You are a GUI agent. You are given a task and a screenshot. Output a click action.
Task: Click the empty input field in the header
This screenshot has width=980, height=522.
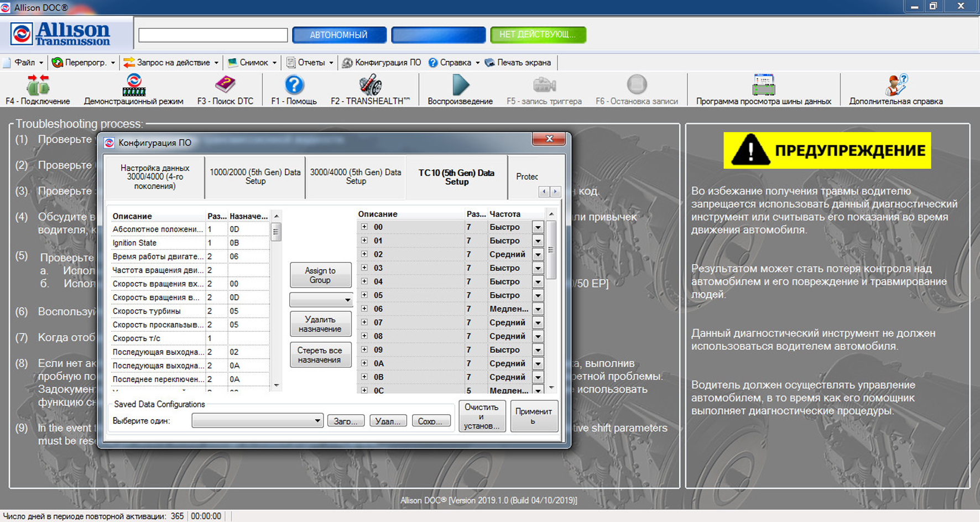[213, 35]
